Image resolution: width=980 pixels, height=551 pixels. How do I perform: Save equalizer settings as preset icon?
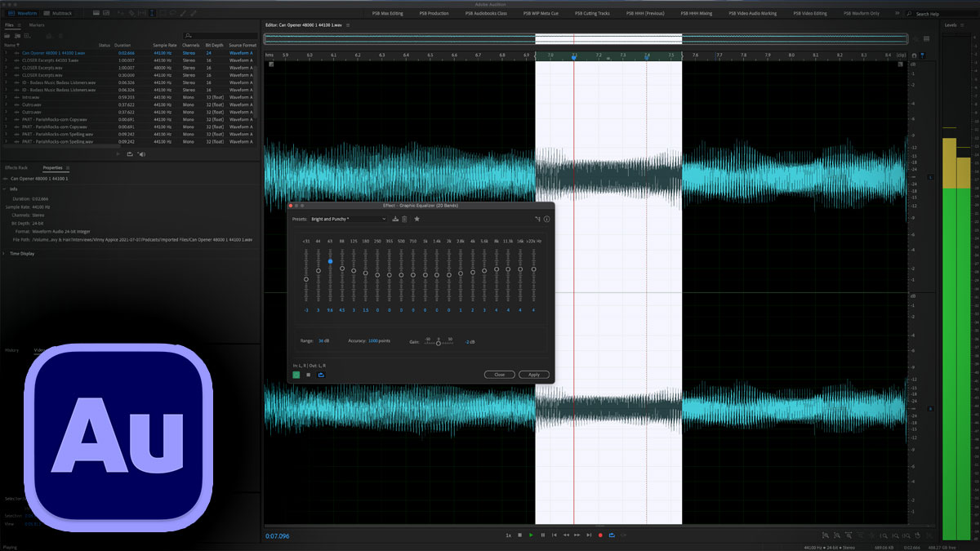point(395,219)
